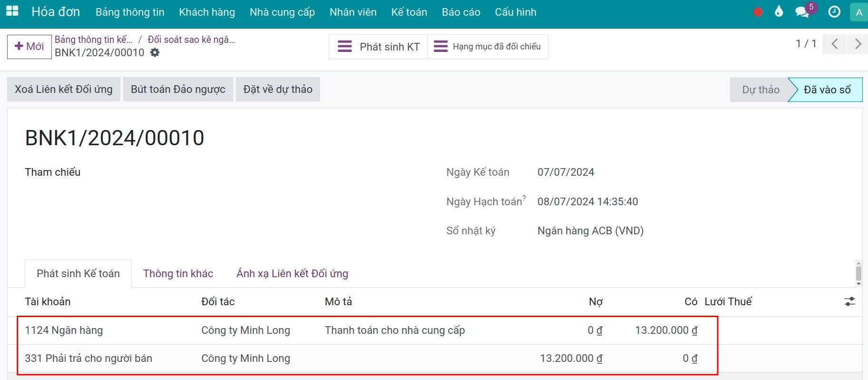
Task: Click the form's vertical scrollbar
Action: pos(858,273)
